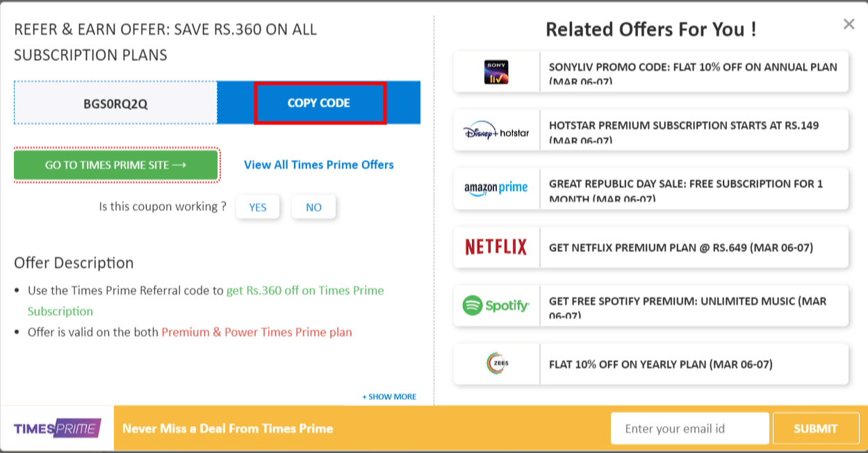Expand the offer description with SHOW MORE
The height and width of the screenshot is (453, 868).
coord(388,396)
